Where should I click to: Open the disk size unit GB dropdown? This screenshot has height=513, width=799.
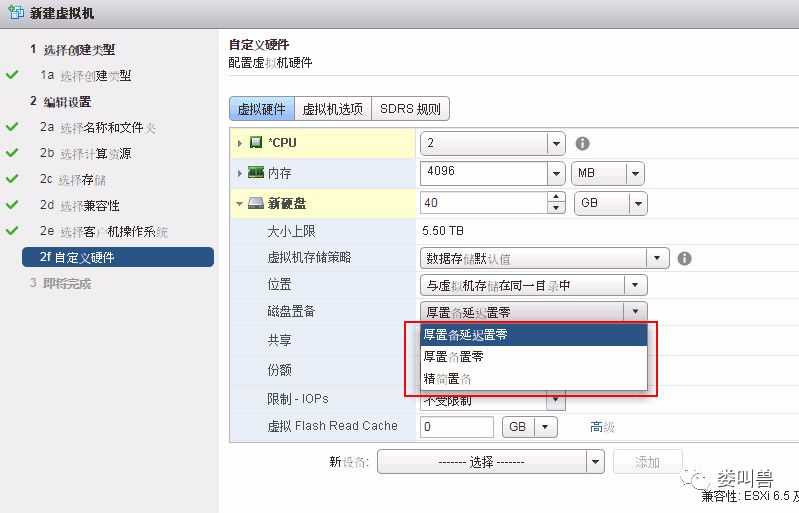pos(638,204)
